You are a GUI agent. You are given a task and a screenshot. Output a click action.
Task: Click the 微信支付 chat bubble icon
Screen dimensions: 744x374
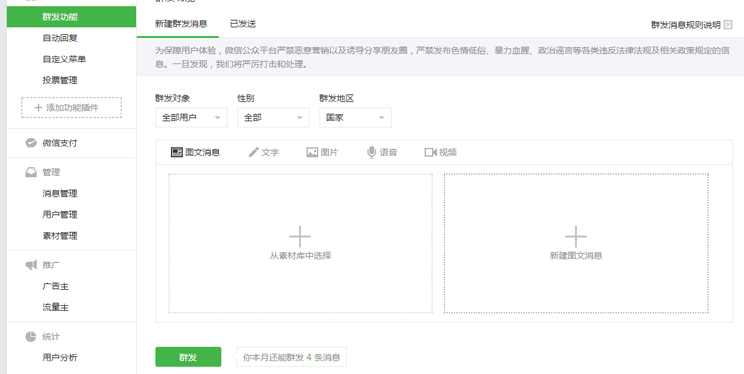(x=31, y=143)
